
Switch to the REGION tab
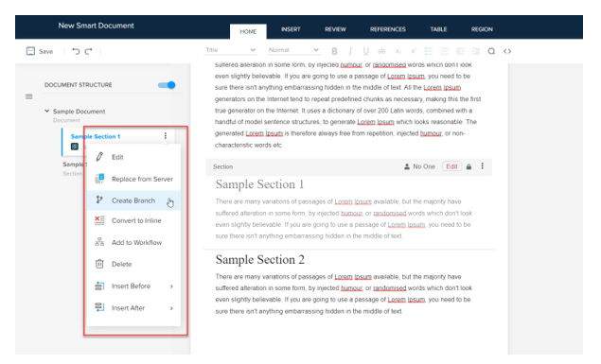(x=482, y=29)
